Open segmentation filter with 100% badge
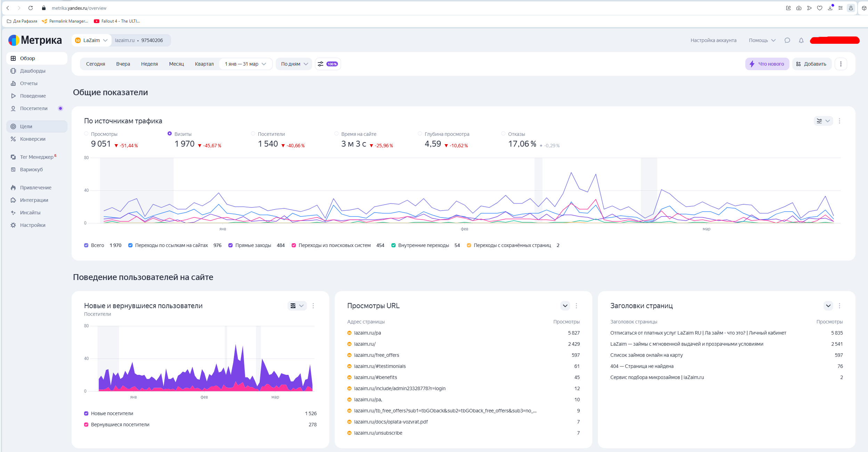 [x=327, y=64]
